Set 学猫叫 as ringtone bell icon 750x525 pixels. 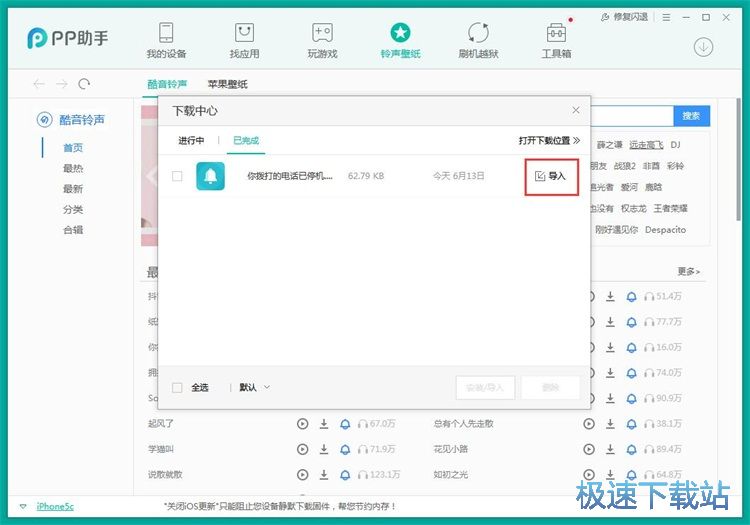pyautogui.click(x=345, y=449)
